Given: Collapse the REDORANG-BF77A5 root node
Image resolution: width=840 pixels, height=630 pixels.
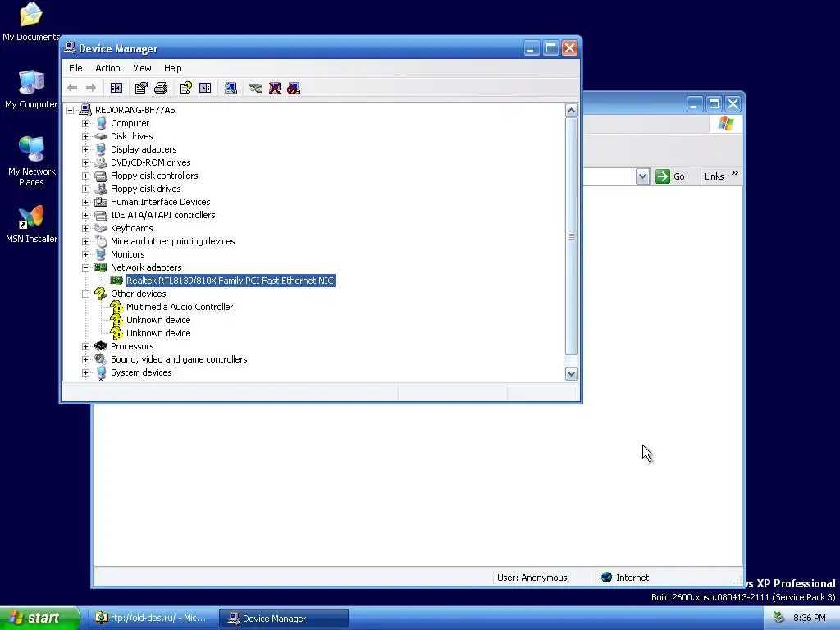Looking at the screenshot, I should [71, 110].
